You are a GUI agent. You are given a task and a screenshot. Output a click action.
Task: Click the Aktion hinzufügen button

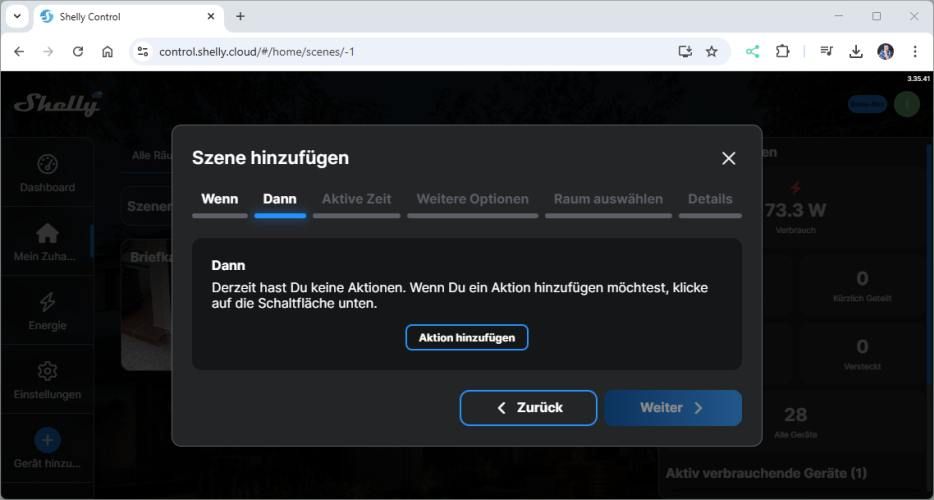click(x=466, y=338)
